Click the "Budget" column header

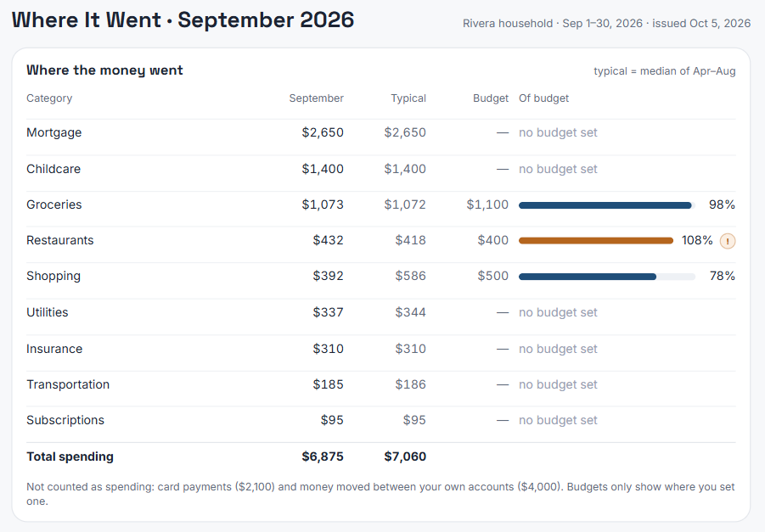490,98
